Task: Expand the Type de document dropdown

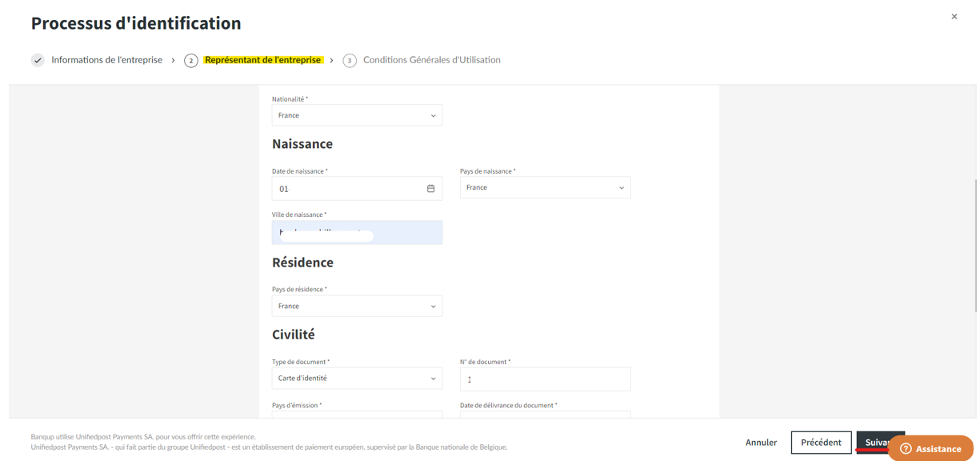Action: [357, 379]
